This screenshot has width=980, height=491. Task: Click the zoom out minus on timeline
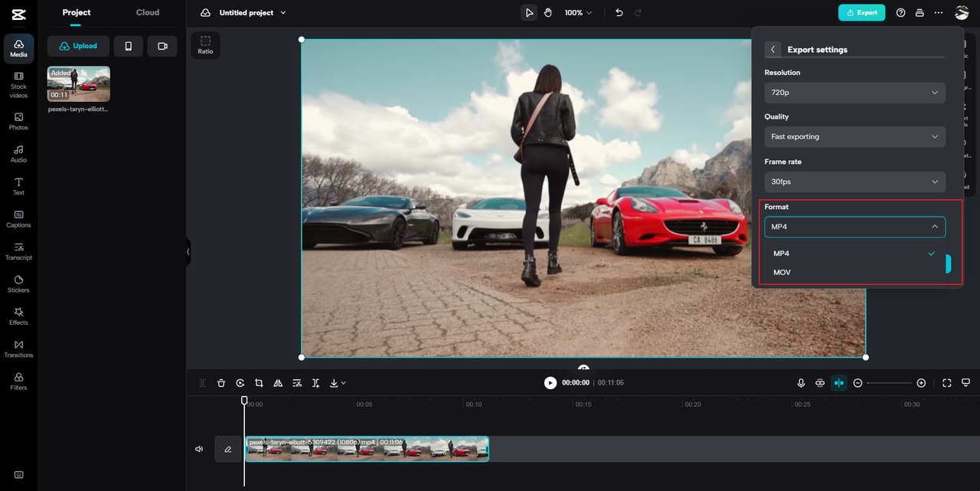(858, 383)
